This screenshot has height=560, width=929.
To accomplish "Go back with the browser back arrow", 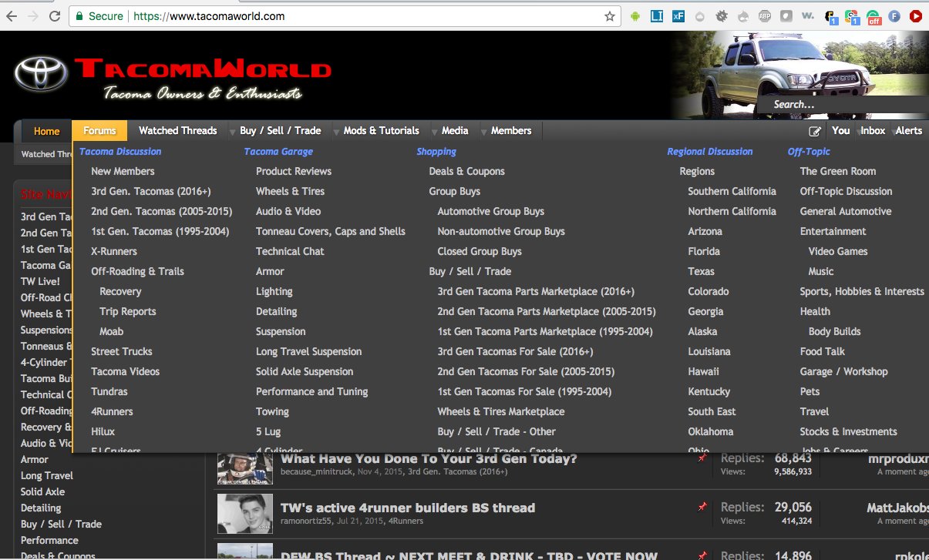I will (x=13, y=15).
